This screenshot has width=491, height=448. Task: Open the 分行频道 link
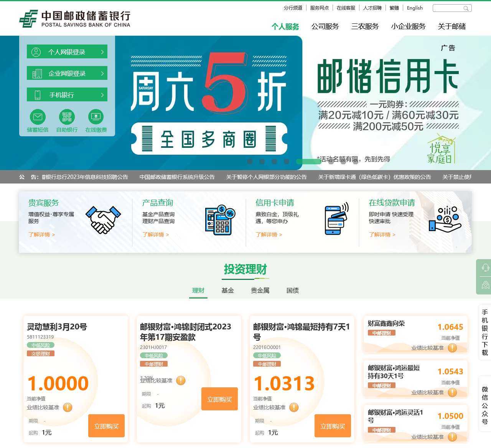click(293, 8)
